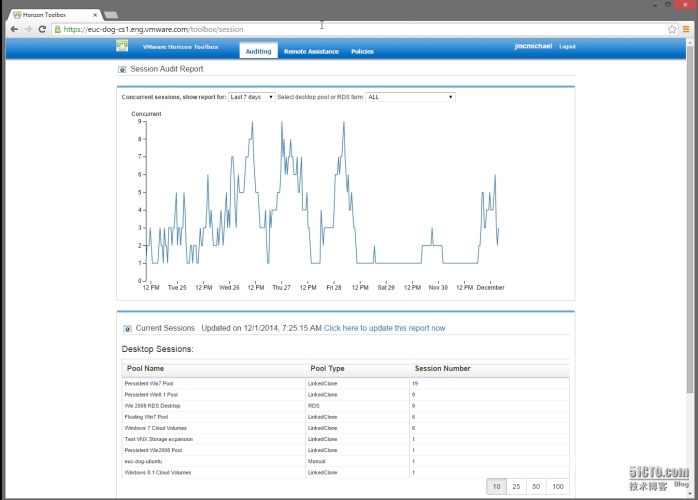Click the browser address bar URL
Image resolution: width=698 pixels, height=500 pixels.
click(154, 29)
